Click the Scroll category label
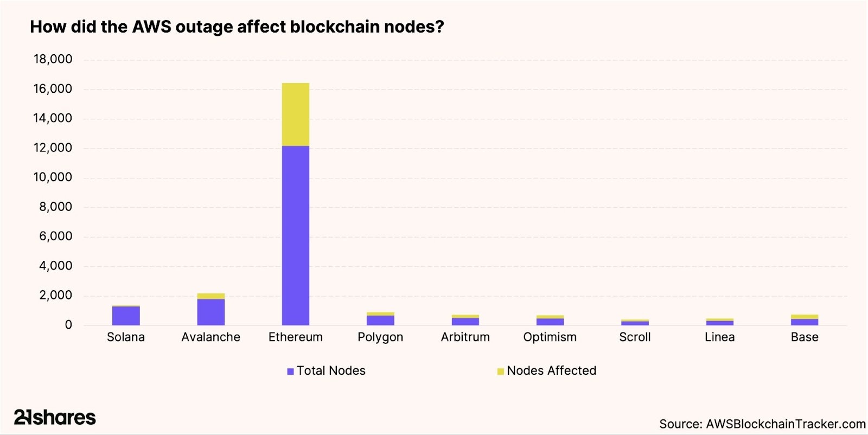868x435 pixels. point(635,337)
